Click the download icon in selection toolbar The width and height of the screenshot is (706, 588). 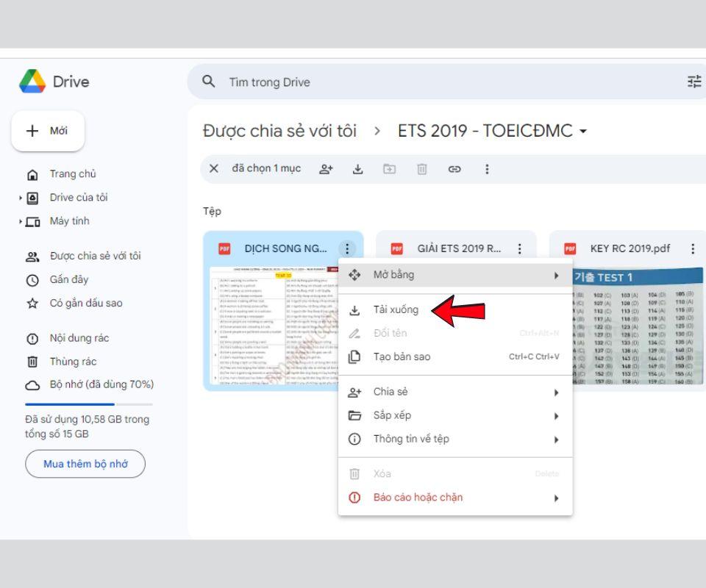[x=358, y=168]
